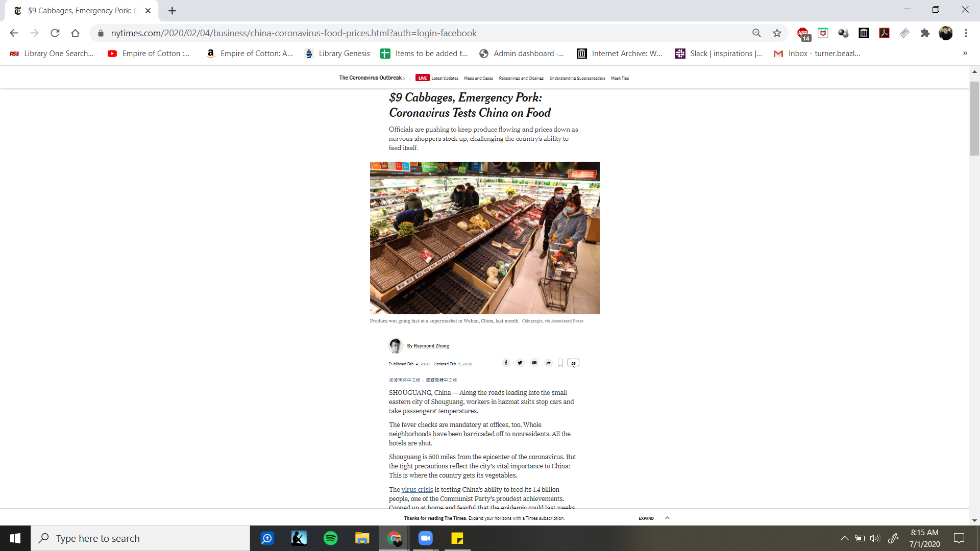
Task: Click the volume icon in system tray
Action: [875, 538]
